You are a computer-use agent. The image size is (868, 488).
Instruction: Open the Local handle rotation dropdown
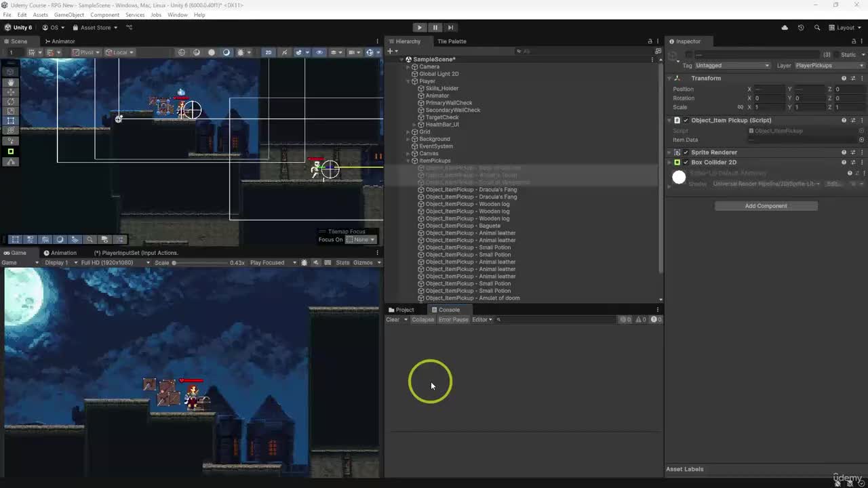pos(119,52)
